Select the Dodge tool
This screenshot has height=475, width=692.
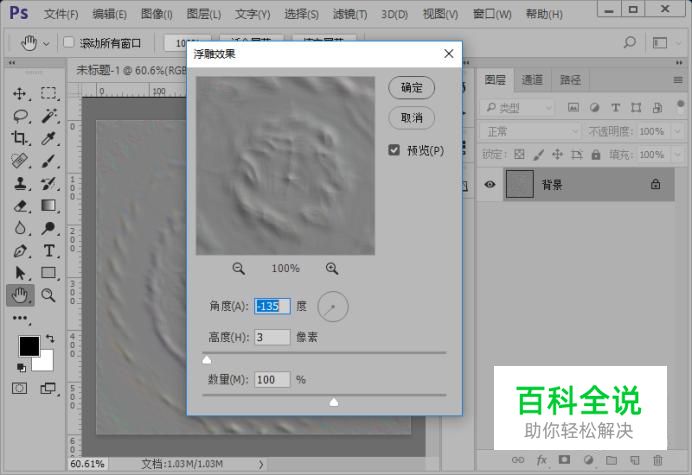(49, 228)
